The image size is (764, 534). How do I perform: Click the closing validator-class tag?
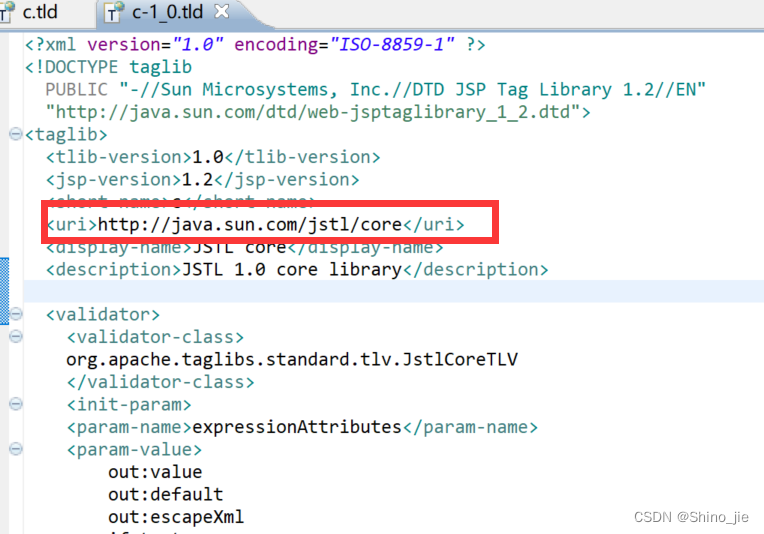(x=160, y=382)
